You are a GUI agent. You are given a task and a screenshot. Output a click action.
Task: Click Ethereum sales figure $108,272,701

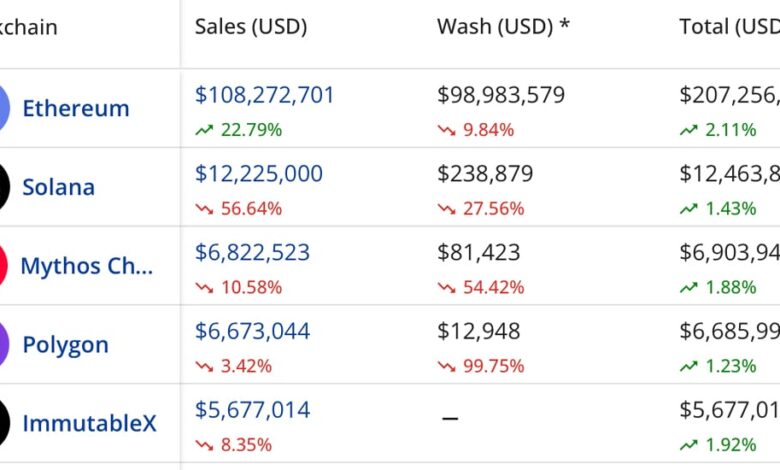click(x=265, y=96)
